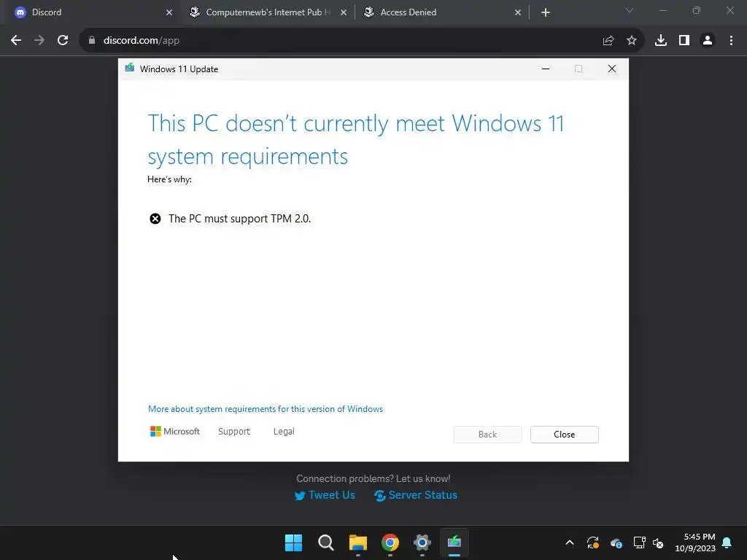Click muted volume tray icon
Image resolution: width=747 pixels, height=560 pixels.
pyautogui.click(x=659, y=542)
